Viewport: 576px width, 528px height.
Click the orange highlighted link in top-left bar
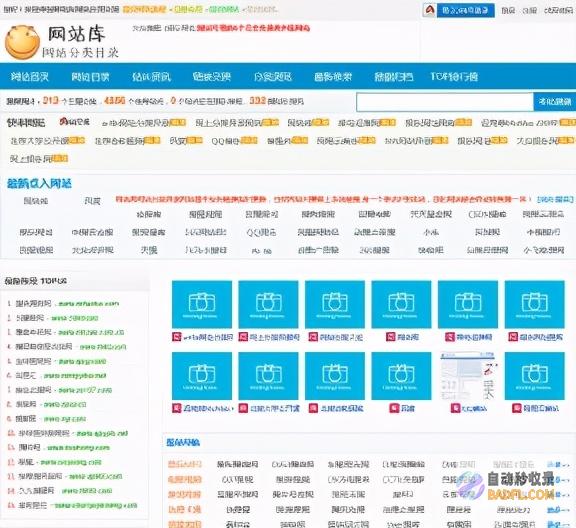(144, 9)
